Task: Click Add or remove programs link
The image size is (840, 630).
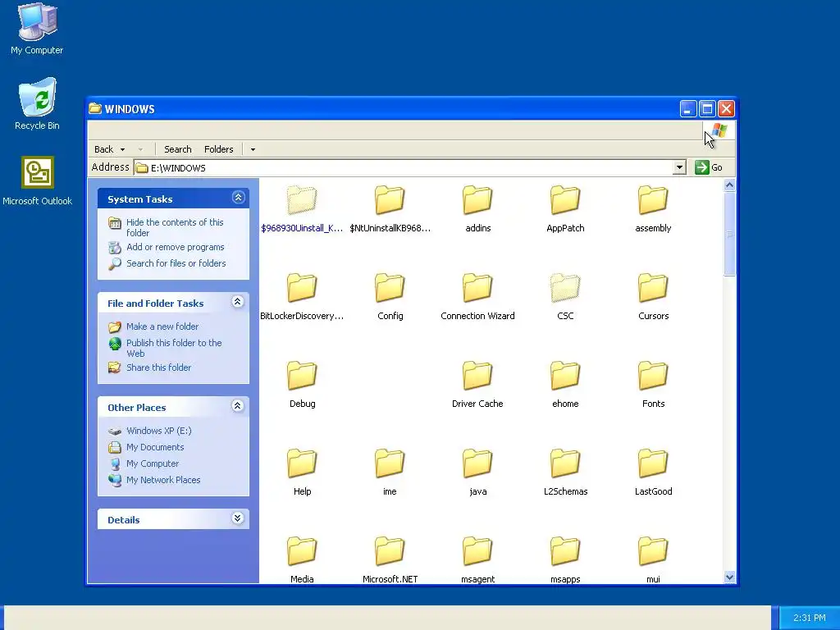Action: click(176, 247)
